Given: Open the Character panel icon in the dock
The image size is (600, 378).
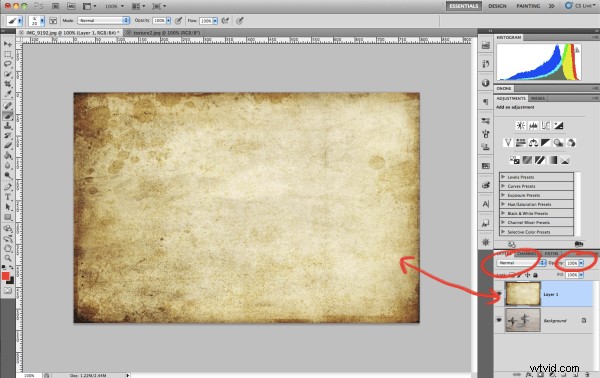Looking at the screenshot, I should coord(486,204).
